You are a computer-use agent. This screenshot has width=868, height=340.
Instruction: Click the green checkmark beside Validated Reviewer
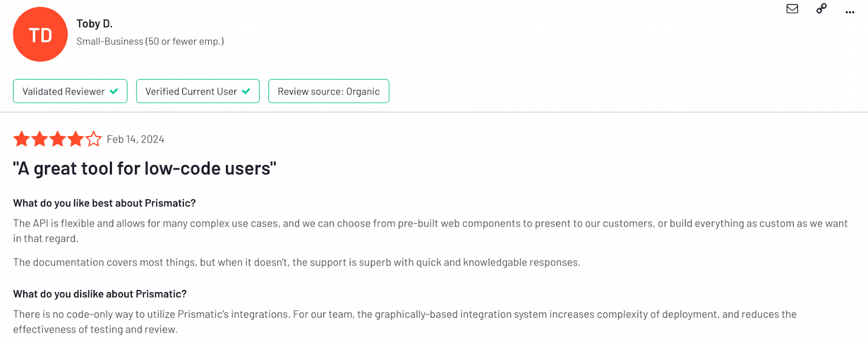(114, 91)
